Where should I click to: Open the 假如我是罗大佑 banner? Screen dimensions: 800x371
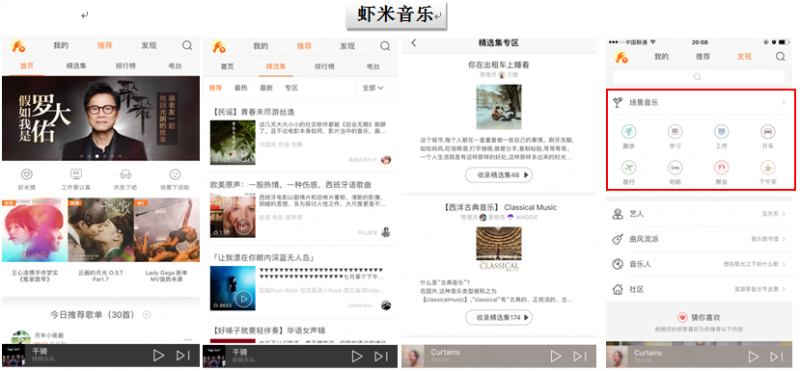point(101,118)
